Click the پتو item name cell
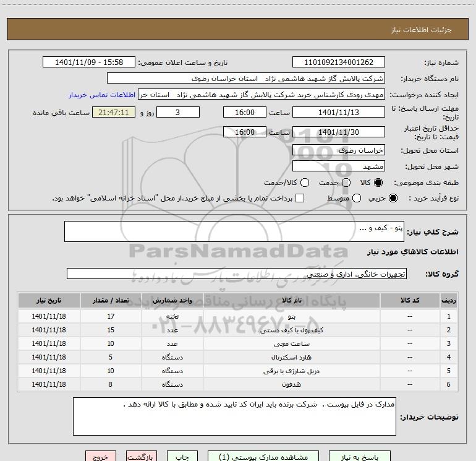This screenshot has width=476, height=461. click(x=291, y=316)
